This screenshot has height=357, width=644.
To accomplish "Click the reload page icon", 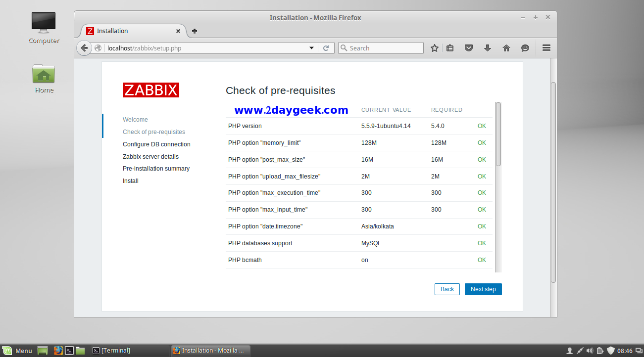I will [x=326, y=48].
